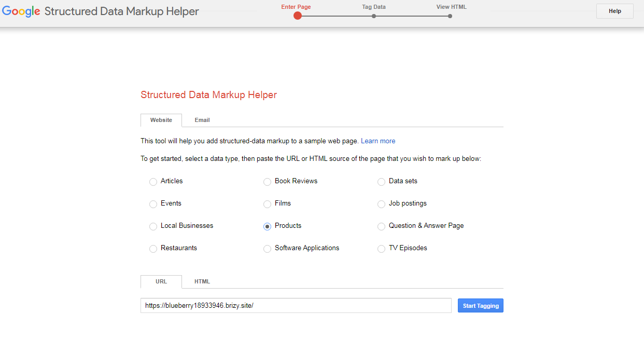This screenshot has width=644, height=340.
Task: Click the URL text field
Action: 296,306
